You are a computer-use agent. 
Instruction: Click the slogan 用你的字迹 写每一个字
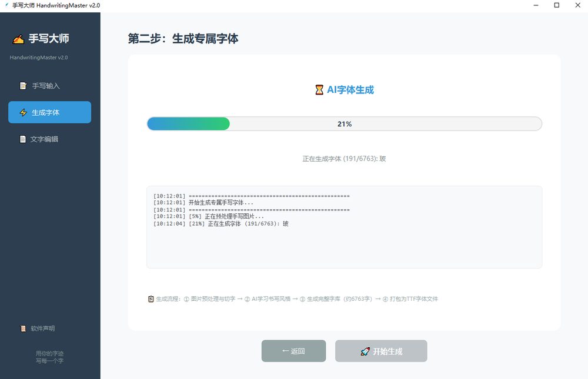click(49, 357)
